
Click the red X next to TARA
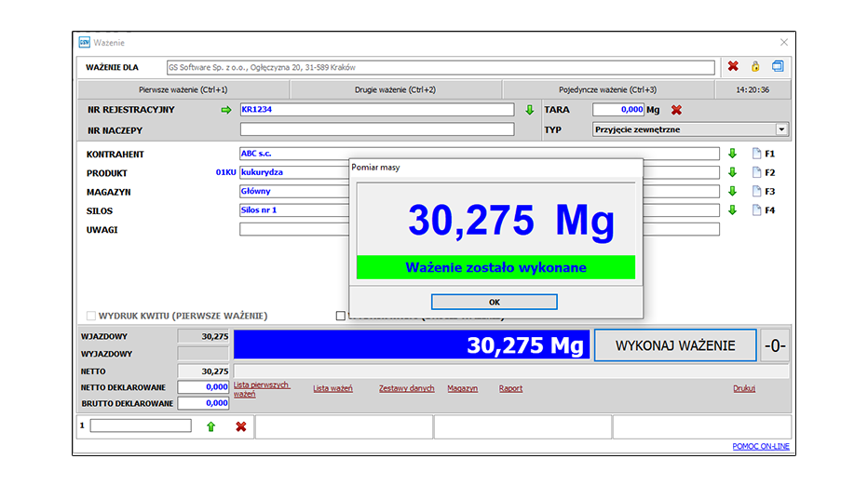pos(676,110)
